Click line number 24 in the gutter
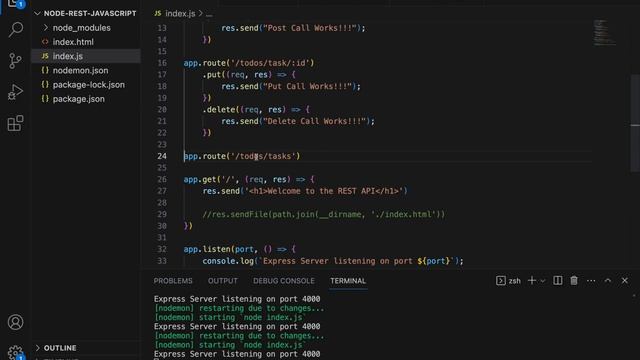 pos(162,156)
